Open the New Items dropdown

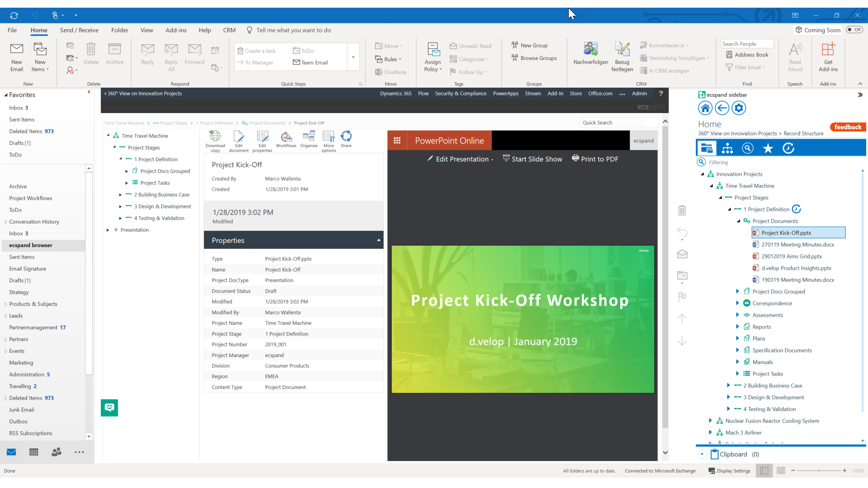[x=40, y=57]
